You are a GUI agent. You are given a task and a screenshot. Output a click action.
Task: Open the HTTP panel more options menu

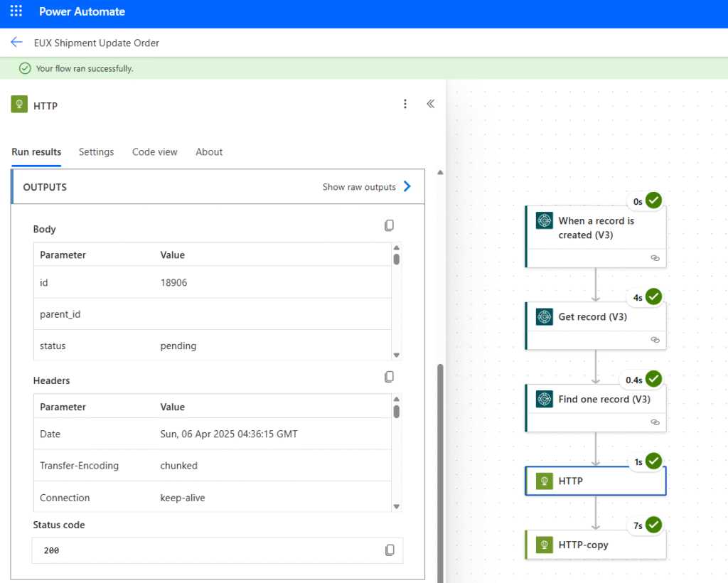pos(405,104)
